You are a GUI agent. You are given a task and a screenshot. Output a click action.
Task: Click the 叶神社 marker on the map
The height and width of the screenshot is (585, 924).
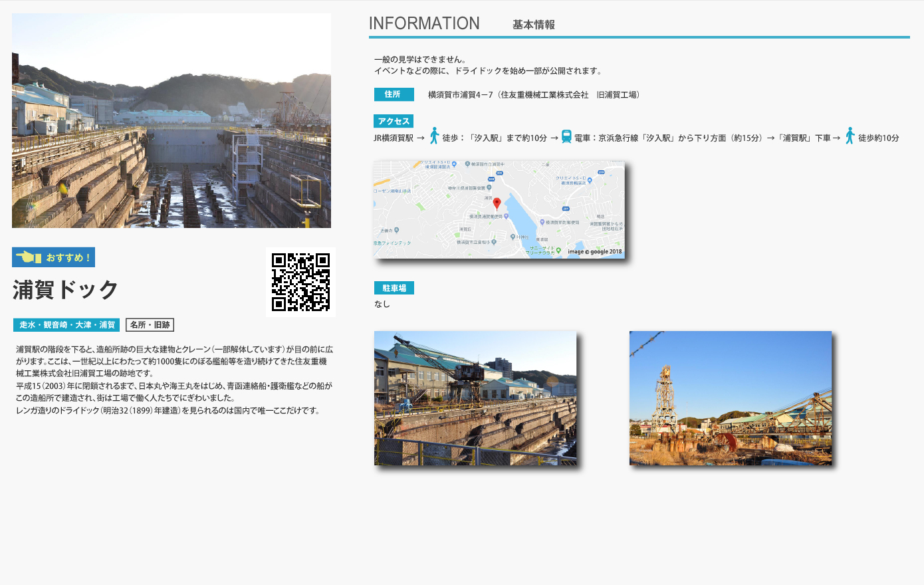click(x=513, y=237)
